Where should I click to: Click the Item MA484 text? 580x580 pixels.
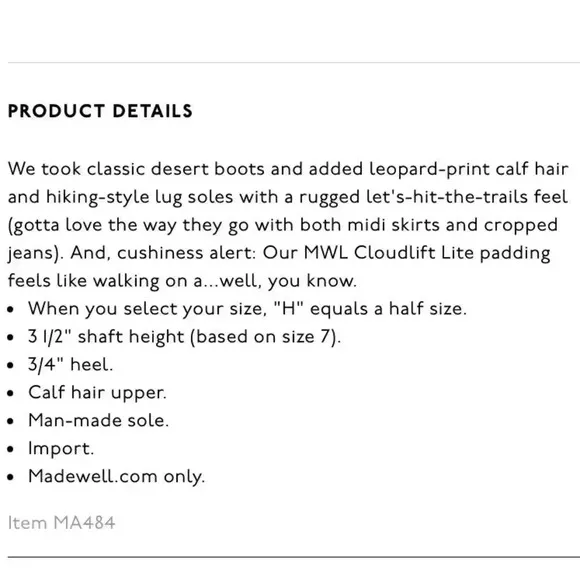pos(61,523)
